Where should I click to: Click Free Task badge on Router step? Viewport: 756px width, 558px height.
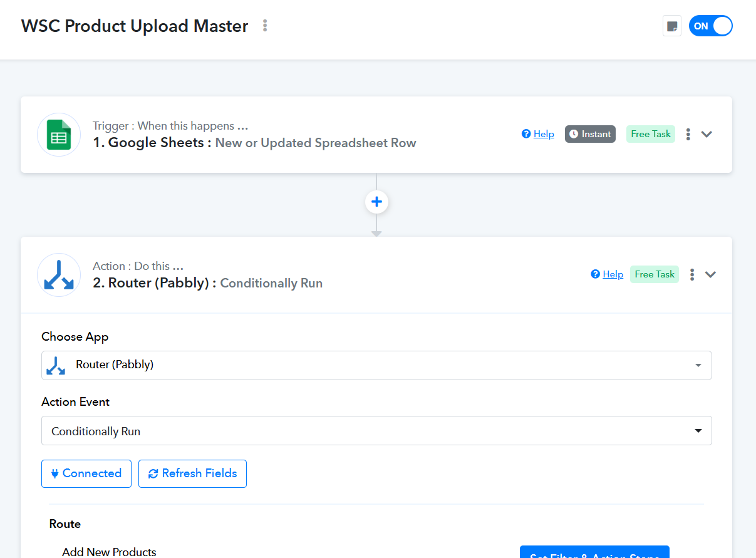(655, 274)
